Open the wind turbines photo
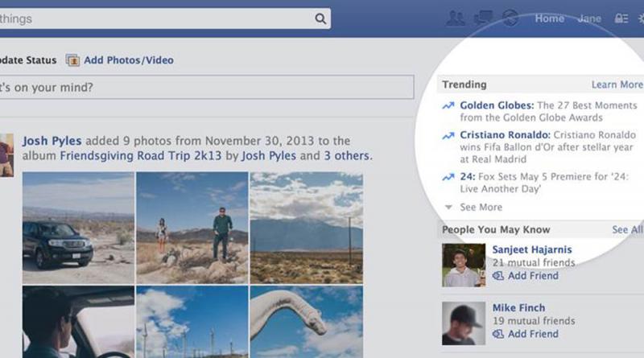 [192, 323]
